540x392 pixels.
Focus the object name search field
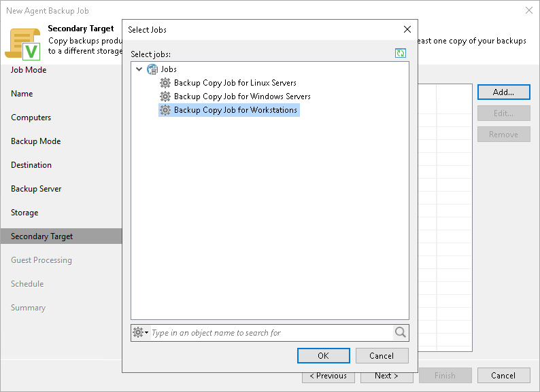[271, 332]
